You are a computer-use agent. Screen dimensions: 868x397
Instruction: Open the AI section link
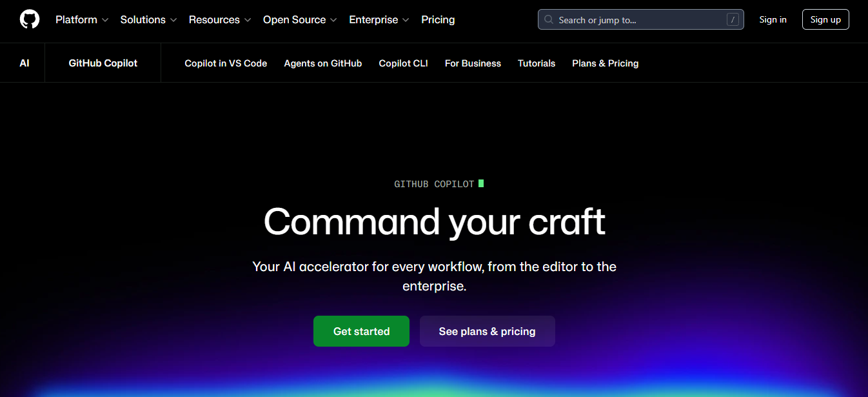tap(25, 63)
